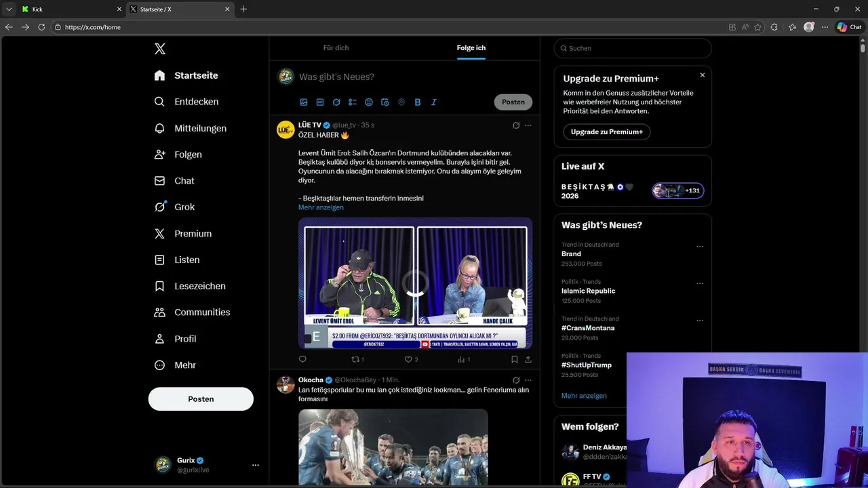Switch to the Für dich tab
Image resolution: width=868 pixels, height=488 pixels.
(336, 48)
